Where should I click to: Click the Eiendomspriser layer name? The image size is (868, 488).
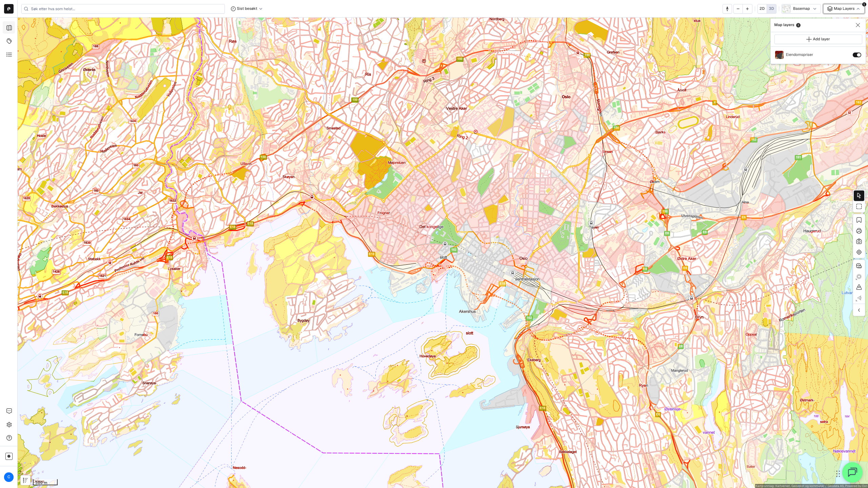coord(799,55)
